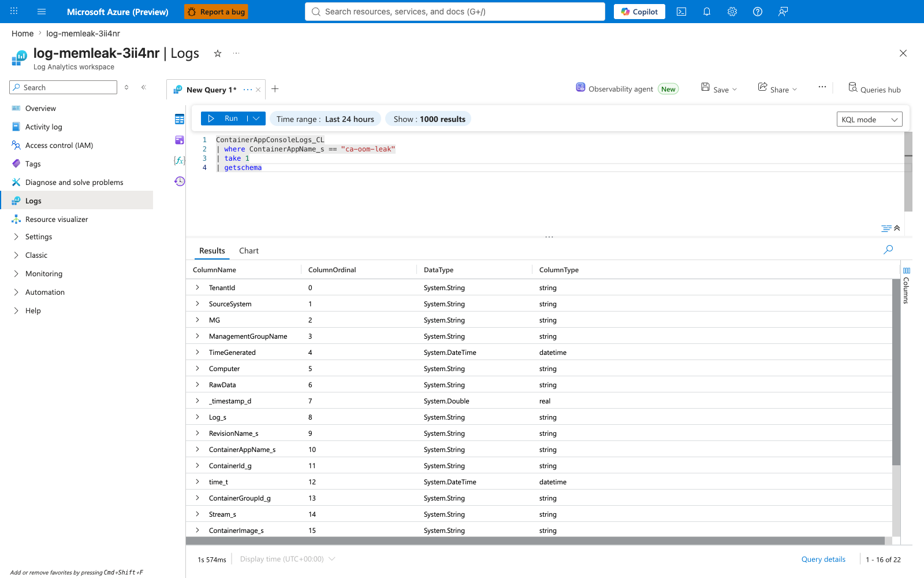Open the notifications bell
The width and height of the screenshot is (924, 578).
tap(707, 12)
